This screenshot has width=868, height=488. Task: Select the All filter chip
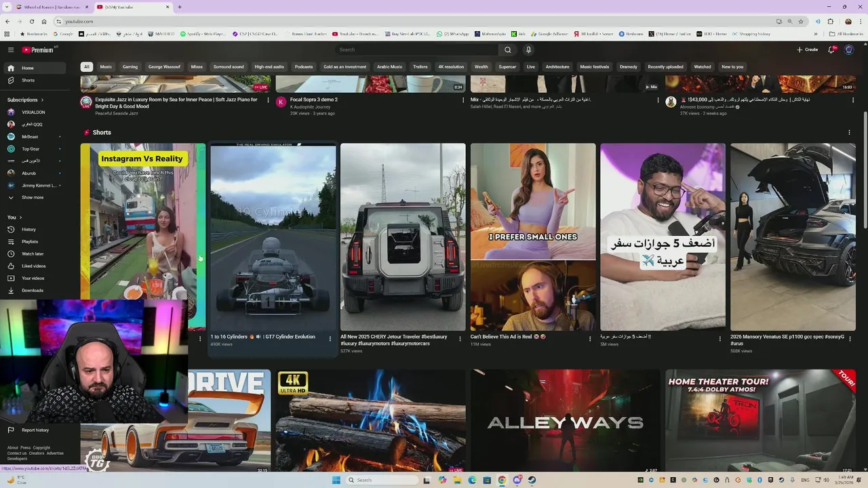pyautogui.click(x=86, y=66)
